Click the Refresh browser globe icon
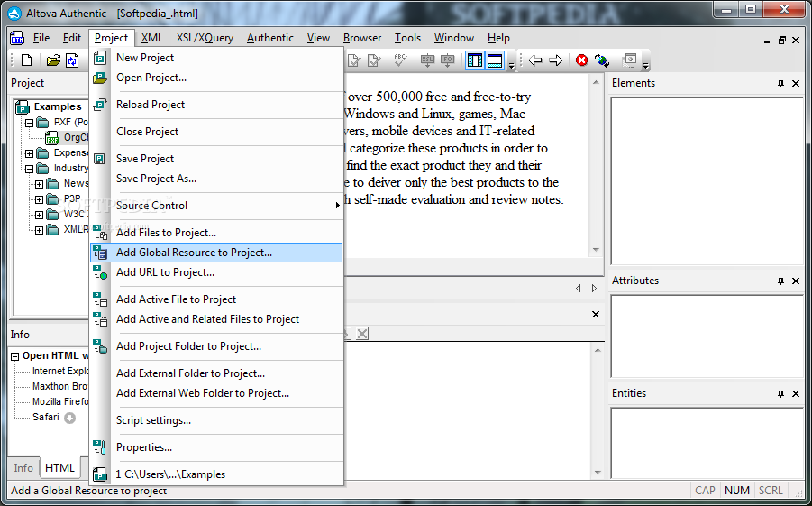Image resolution: width=812 pixels, height=506 pixels. [x=602, y=60]
